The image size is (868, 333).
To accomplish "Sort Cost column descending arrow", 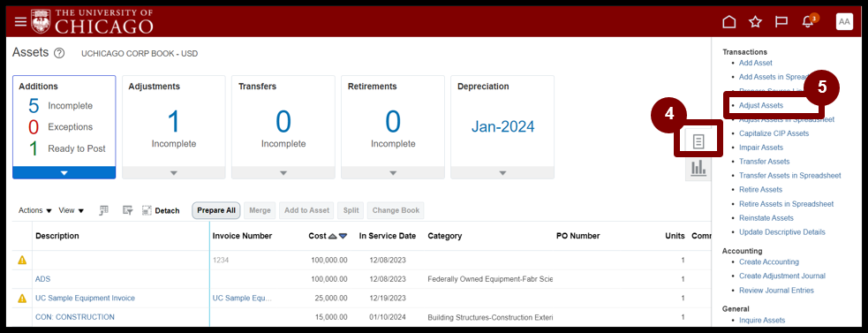I will pyautogui.click(x=343, y=236).
